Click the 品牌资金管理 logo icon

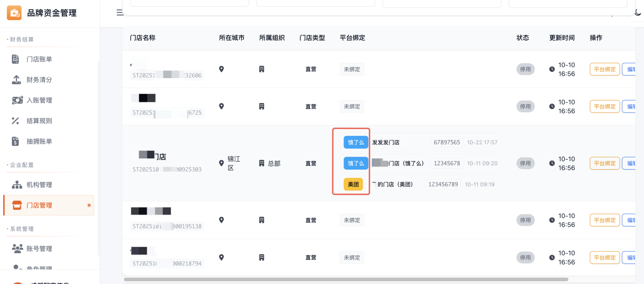click(14, 13)
